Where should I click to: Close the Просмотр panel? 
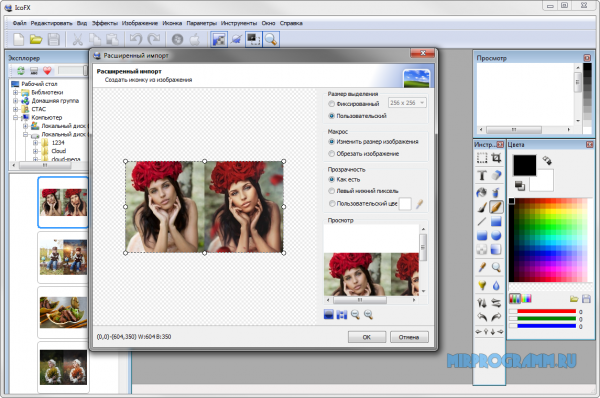click(587, 58)
